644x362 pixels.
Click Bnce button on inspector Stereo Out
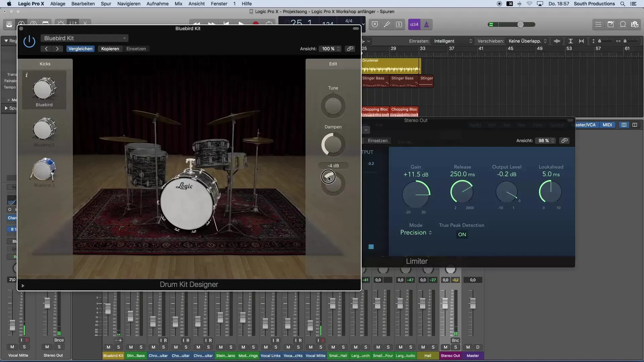59,340
